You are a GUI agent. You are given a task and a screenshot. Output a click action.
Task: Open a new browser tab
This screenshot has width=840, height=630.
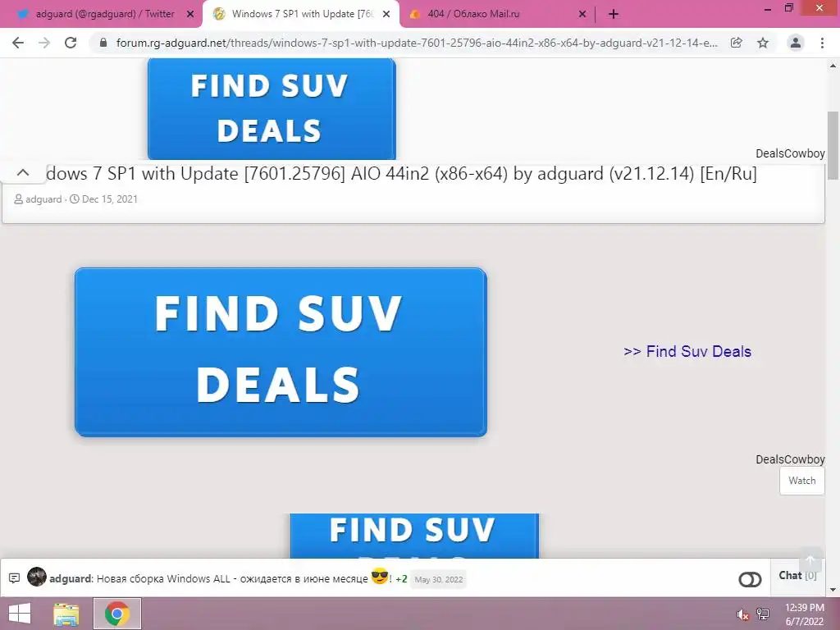(x=614, y=15)
